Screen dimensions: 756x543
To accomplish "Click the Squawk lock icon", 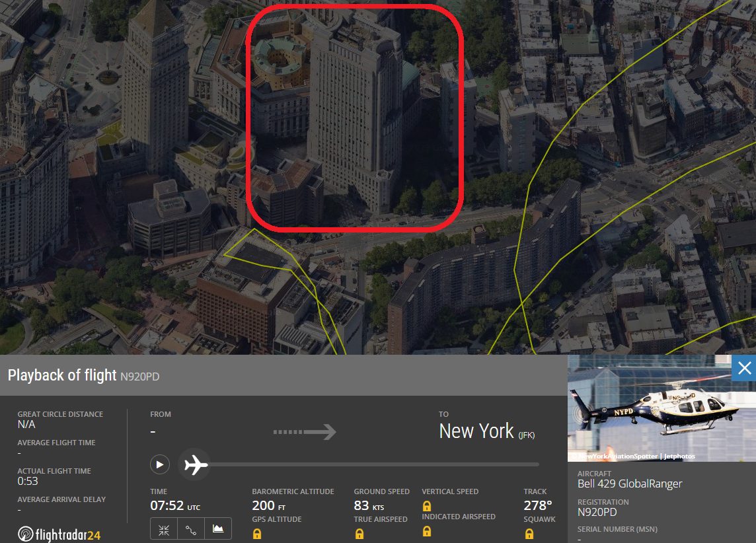I will (529, 533).
